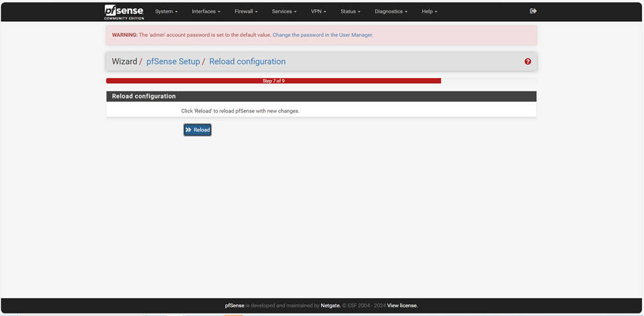The image size is (644, 316).
Task: Open the Diagnostics menu
Action: [x=390, y=11]
